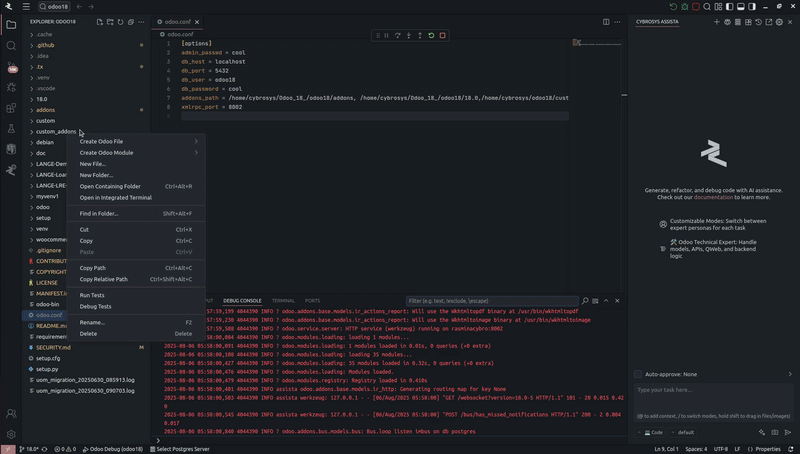Choose Open in Integrated Terminal

click(136, 198)
